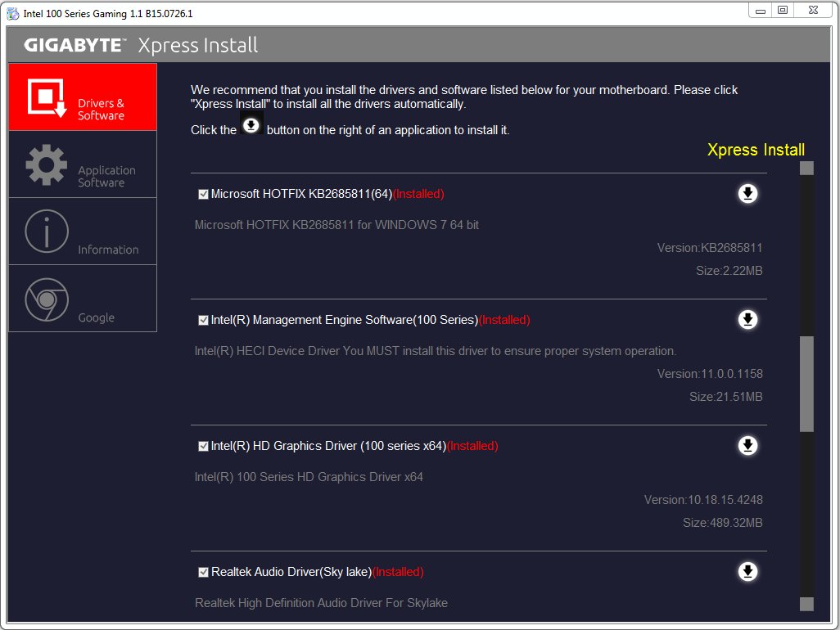Click the scrollbar down arrow
840x630 pixels.
806,604
